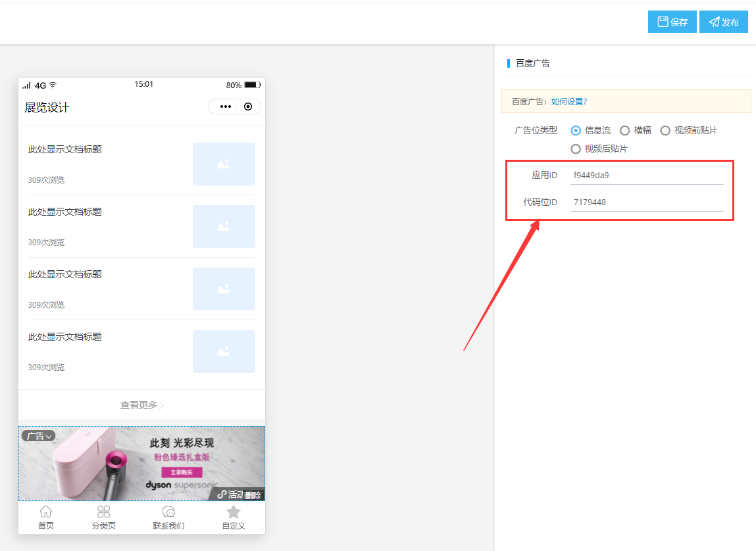756x551 pixels.
Task: Tap the 联系我们 chat bubble icon
Action: 168,510
